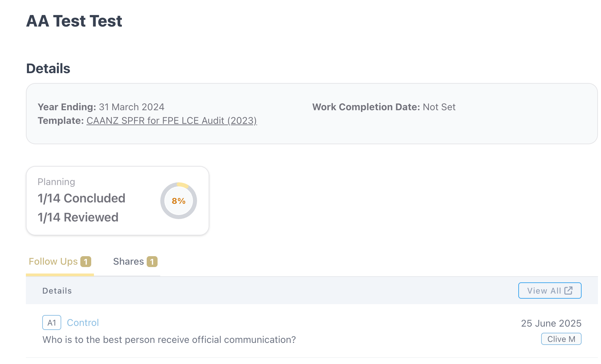
Task: Click the A1 reference badge
Action: pos(52,322)
